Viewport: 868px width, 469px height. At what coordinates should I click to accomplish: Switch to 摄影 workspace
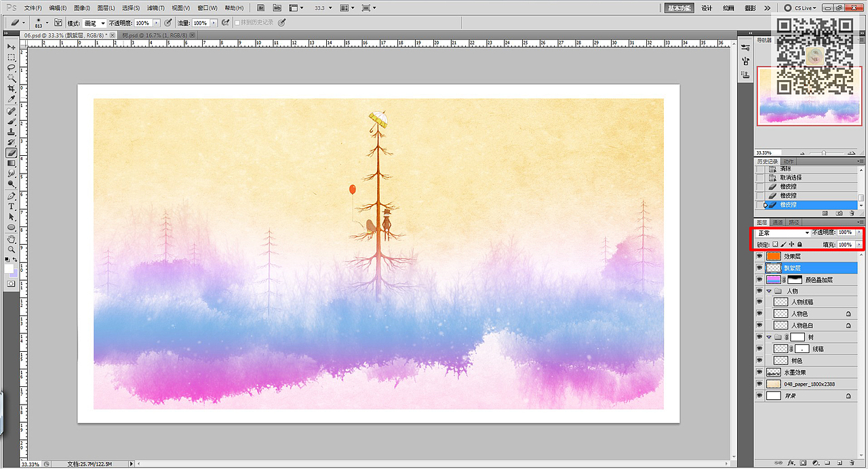pos(750,7)
